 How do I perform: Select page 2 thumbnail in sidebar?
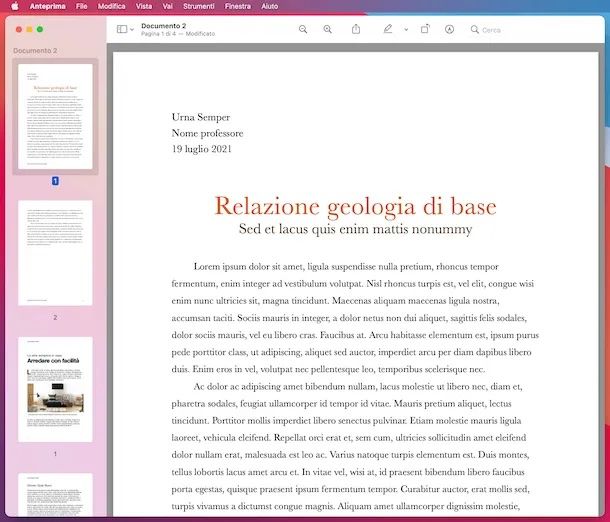55,253
